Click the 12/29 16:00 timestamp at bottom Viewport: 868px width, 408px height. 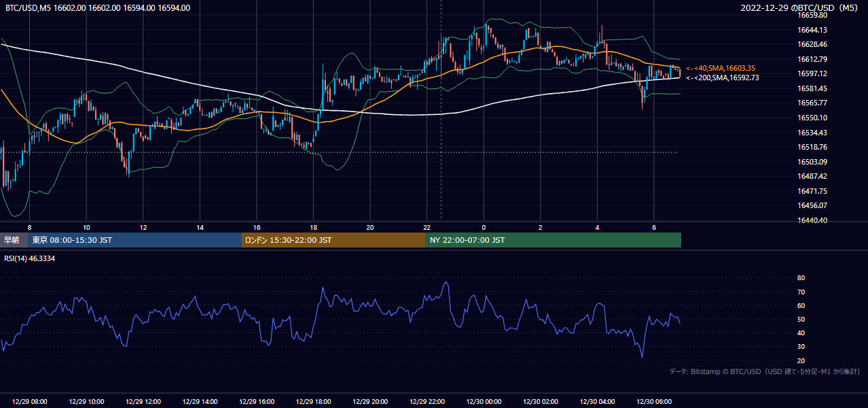pos(257,402)
